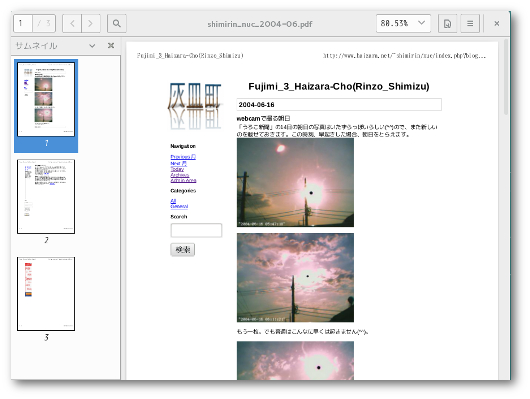Image resolution: width=530 pixels, height=399 pixels.
Task: Click the 'Navigation' sidebar heading
Action: pos(183,146)
